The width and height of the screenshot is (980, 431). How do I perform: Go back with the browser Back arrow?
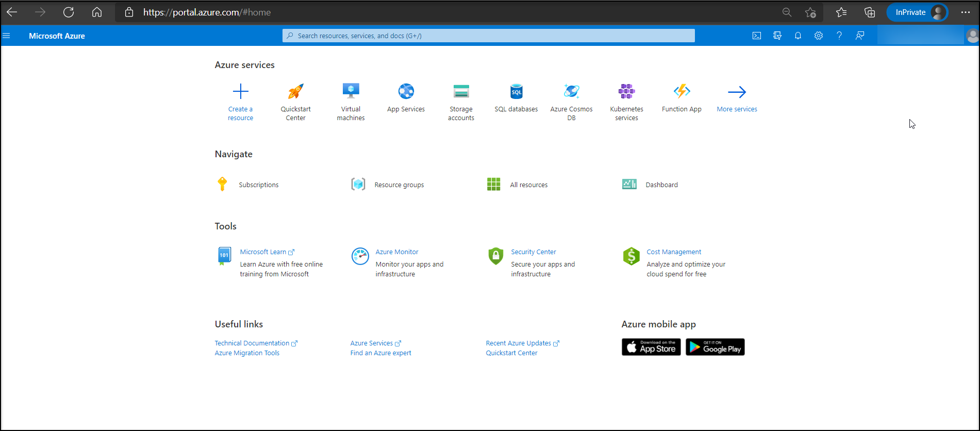click(12, 12)
